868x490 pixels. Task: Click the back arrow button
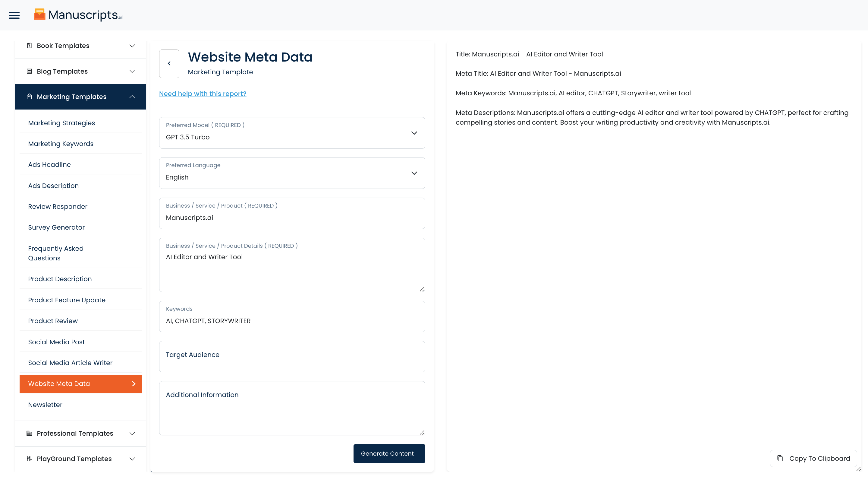click(x=169, y=63)
